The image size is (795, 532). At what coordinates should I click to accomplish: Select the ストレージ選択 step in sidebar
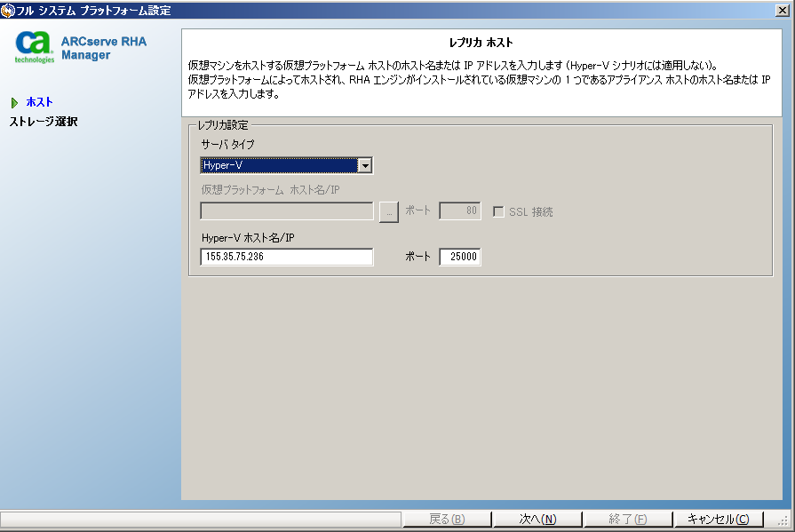44,122
